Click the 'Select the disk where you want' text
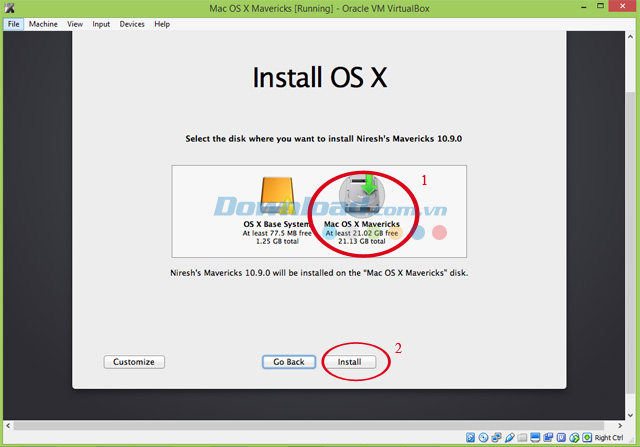 pos(323,139)
